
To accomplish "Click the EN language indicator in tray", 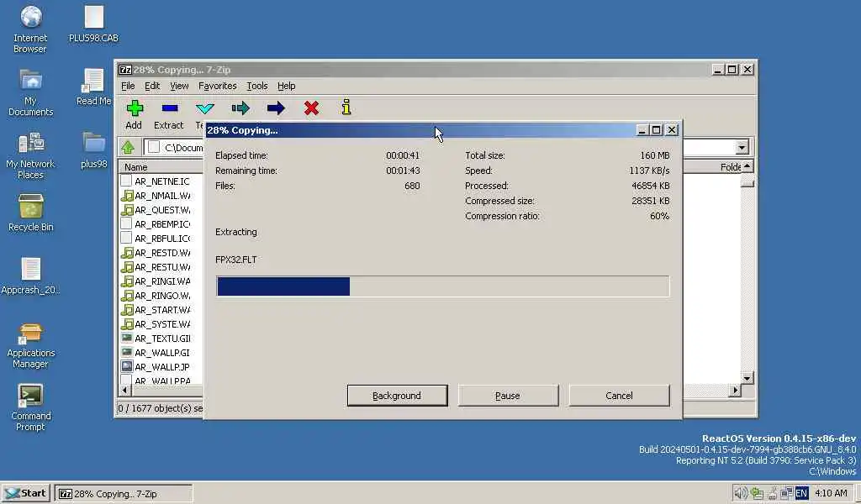I will tap(801, 493).
